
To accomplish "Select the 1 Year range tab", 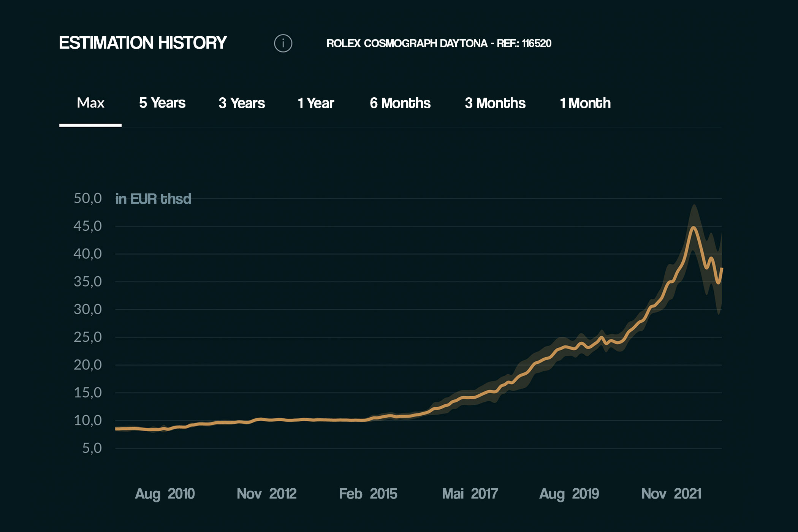I will click(x=316, y=103).
